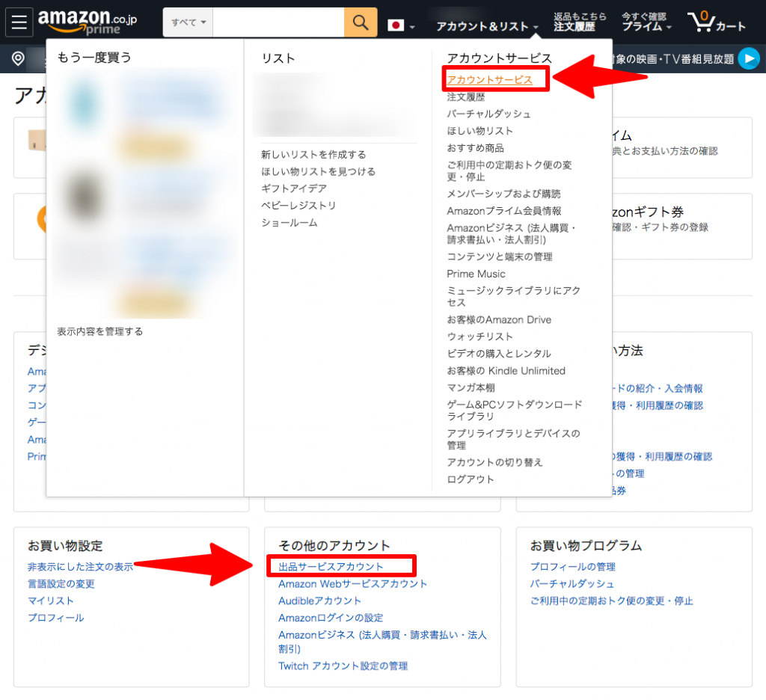
Task: Click the blue play arrow banner button
Action: coord(749,59)
